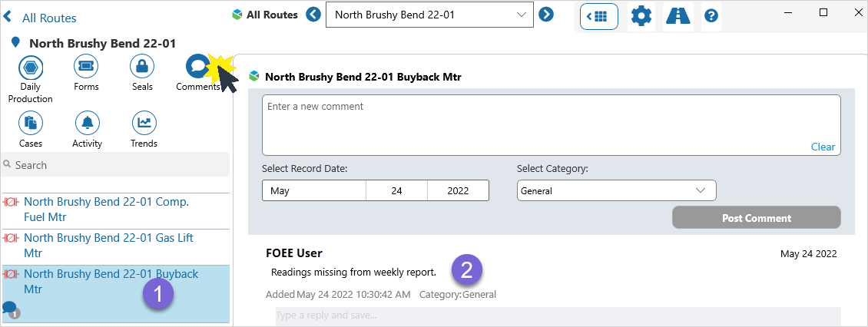Click the road route icon
Screen dimensions: 868x327
(678, 15)
